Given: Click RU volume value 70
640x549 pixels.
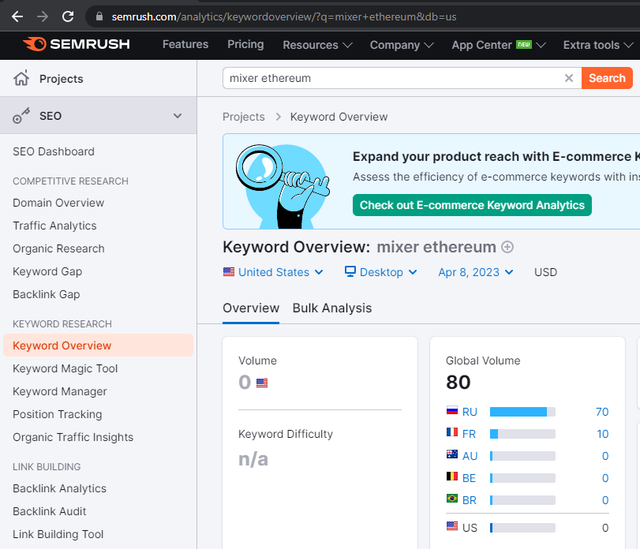Looking at the screenshot, I should tap(602, 412).
